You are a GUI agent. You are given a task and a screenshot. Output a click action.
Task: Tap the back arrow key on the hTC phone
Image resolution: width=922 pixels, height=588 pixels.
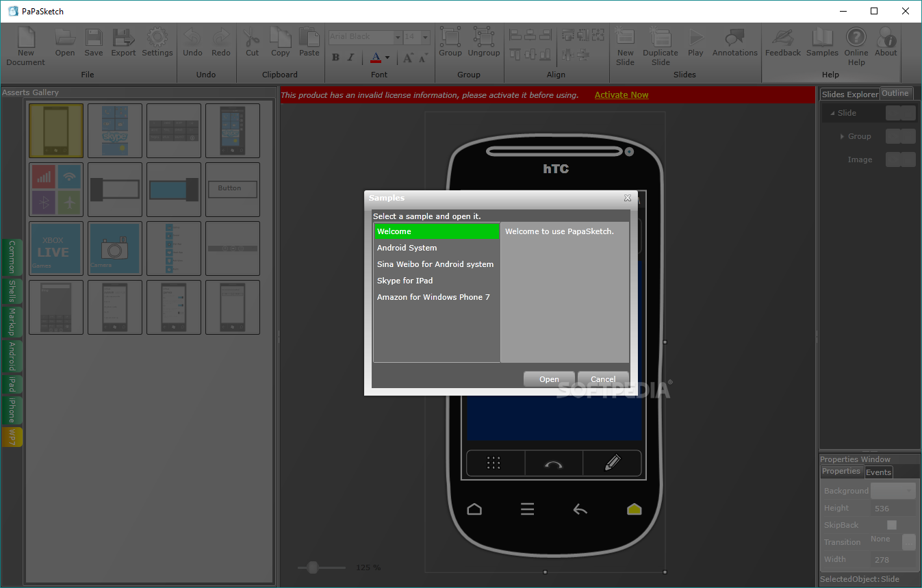click(580, 509)
